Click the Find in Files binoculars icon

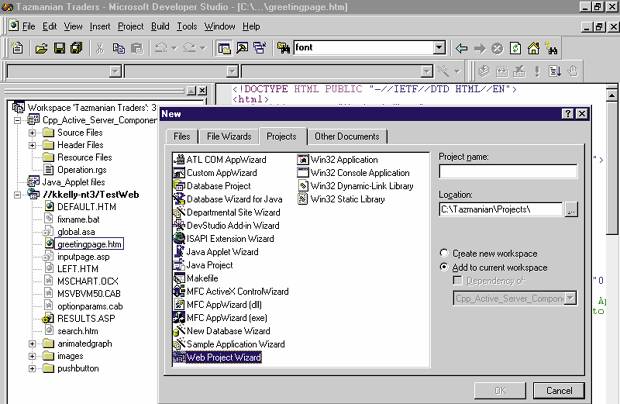pyautogui.click(x=283, y=48)
